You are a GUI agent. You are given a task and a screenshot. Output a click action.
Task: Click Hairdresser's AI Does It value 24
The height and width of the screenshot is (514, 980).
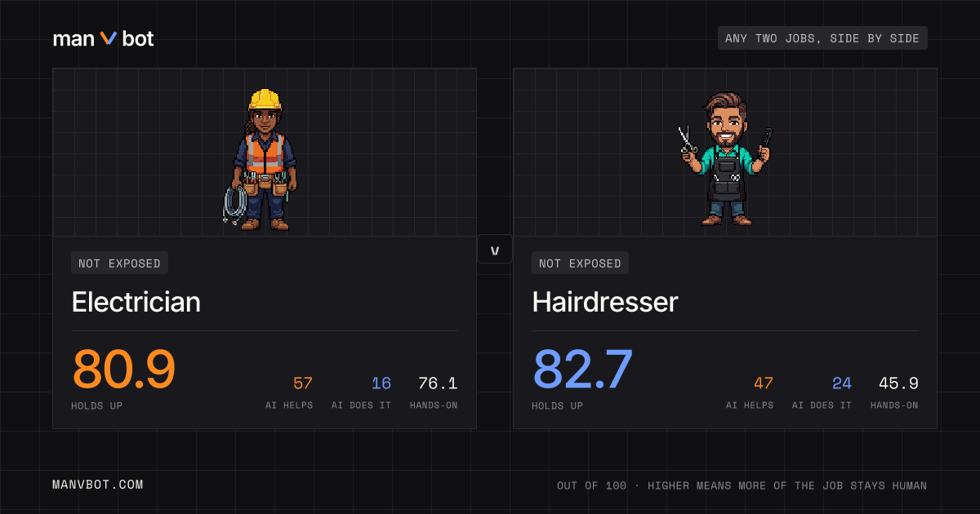point(842,383)
